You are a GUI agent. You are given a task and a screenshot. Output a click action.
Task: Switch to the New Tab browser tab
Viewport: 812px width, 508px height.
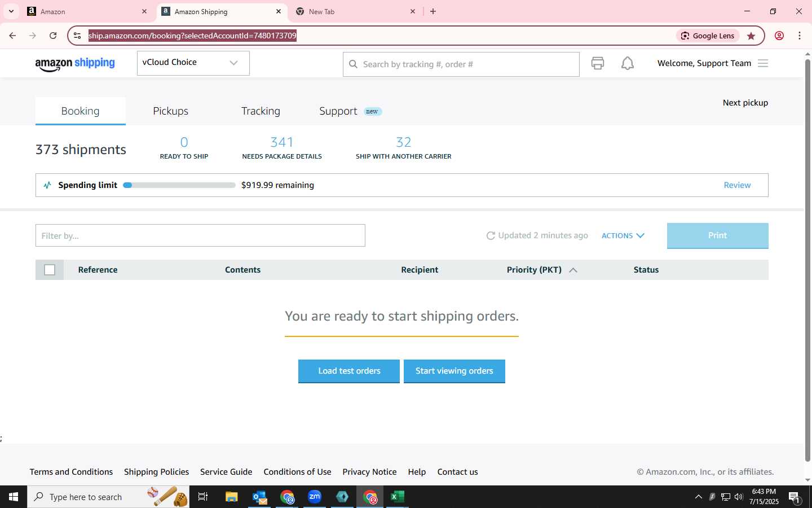(356, 11)
